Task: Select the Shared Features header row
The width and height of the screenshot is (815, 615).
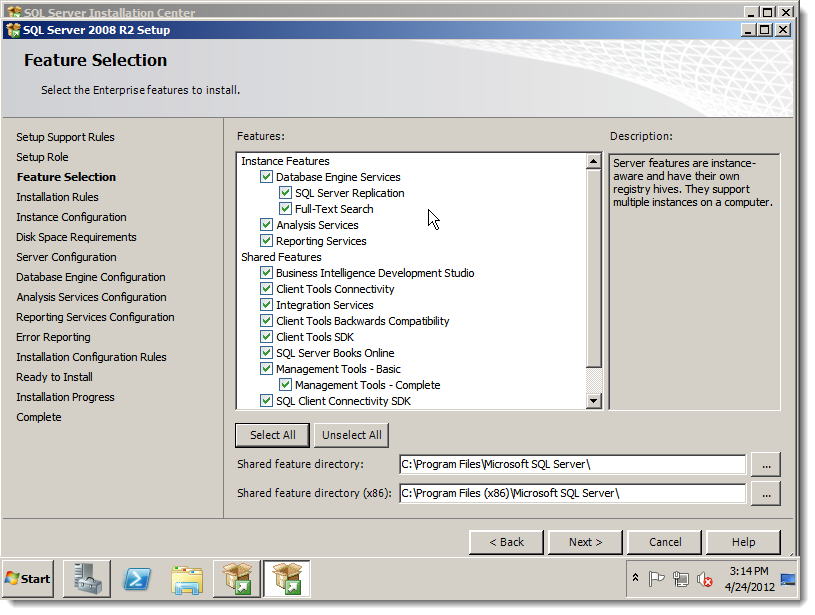Action: pyautogui.click(x=281, y=257)
